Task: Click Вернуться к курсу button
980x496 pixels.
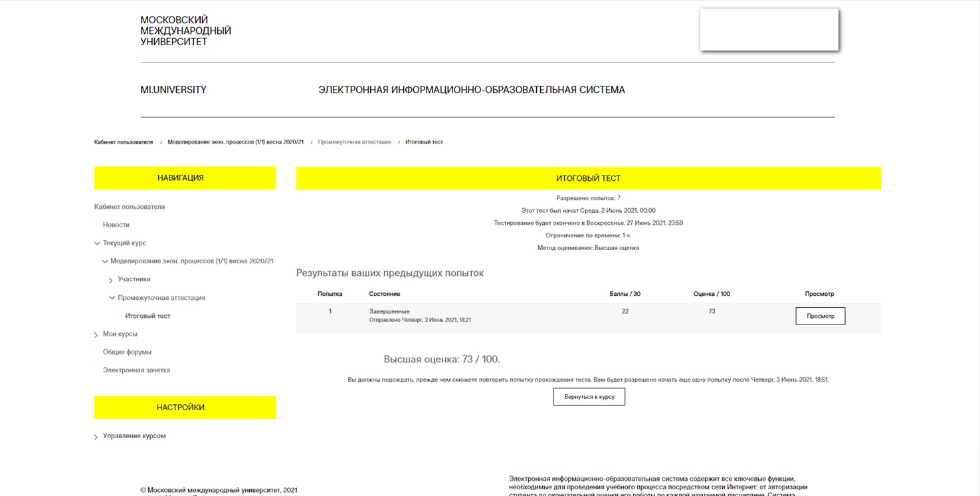Action: pyautogui.click(x=589, y=396)
